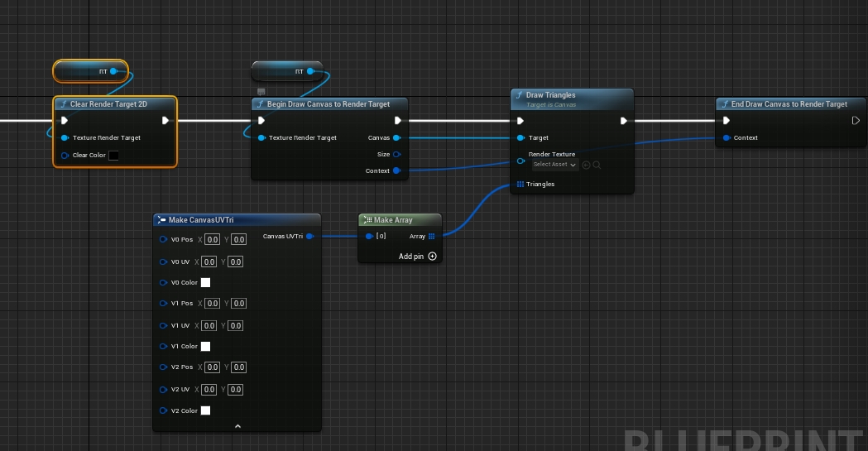Open the Render Texture Select Asset dropdown
Screen dimensions: 868x451
point(554,165)
